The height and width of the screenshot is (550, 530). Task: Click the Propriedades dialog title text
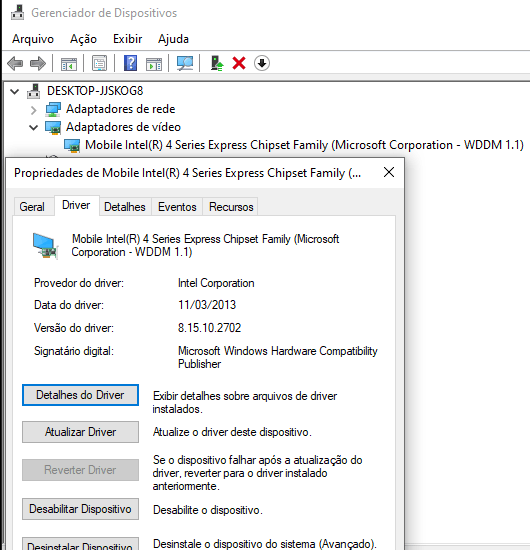tap(187, 173)
